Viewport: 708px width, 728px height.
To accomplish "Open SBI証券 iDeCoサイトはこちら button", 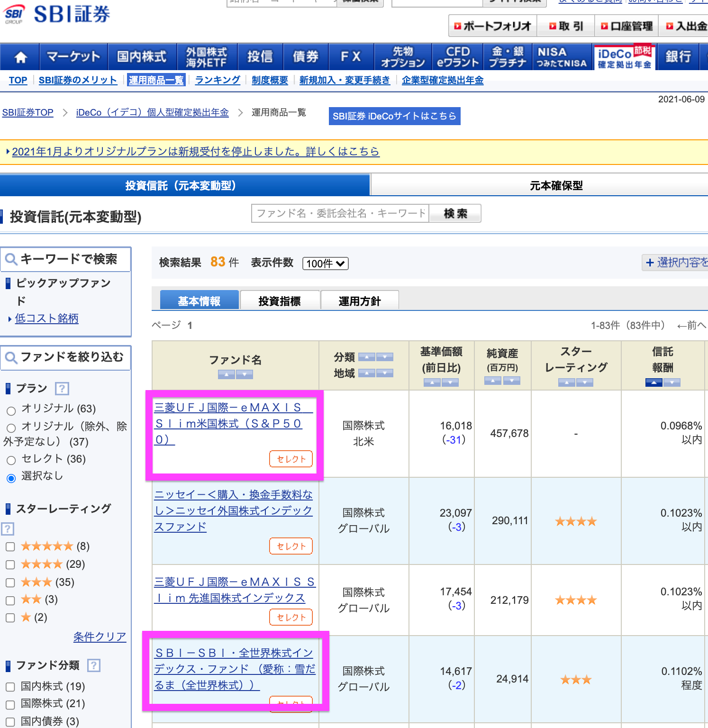I will point(395,116).
